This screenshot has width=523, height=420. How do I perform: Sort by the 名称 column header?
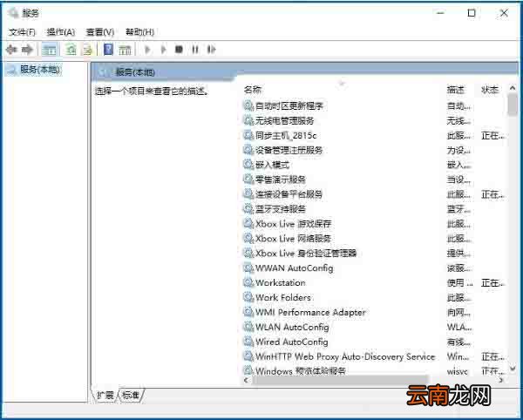click(253, 90)
